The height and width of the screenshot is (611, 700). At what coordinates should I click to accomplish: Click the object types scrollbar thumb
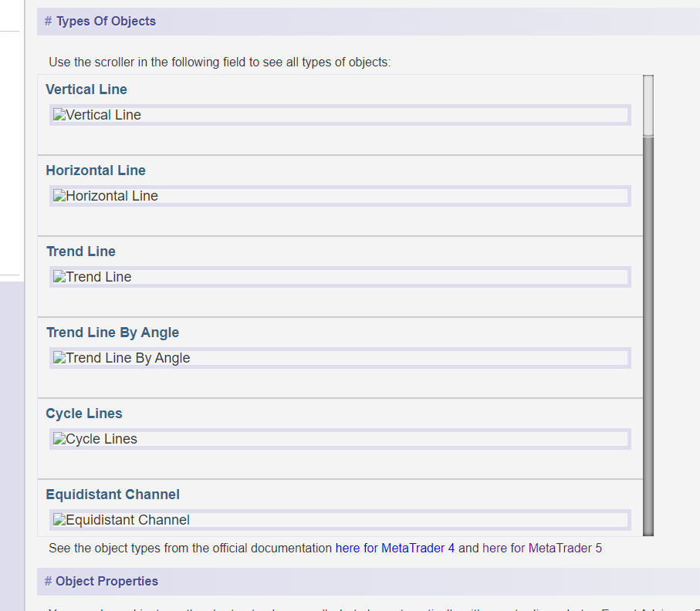648,106
